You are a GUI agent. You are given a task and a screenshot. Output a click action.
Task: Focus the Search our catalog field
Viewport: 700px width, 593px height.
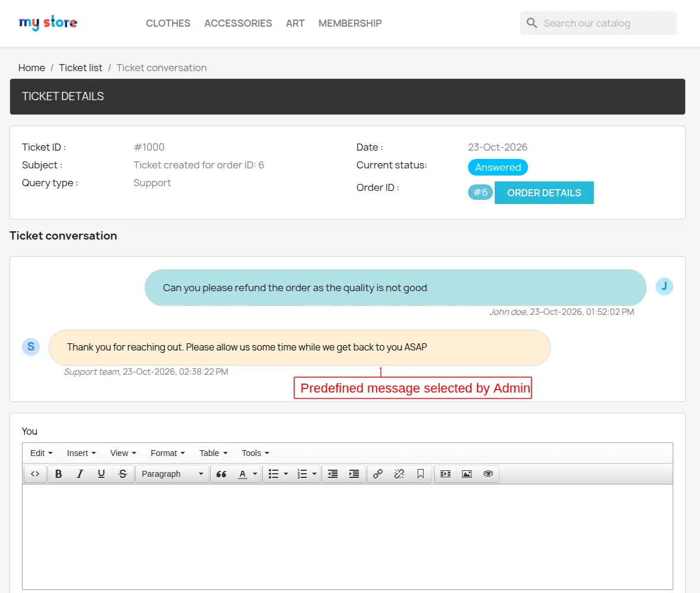599,23
